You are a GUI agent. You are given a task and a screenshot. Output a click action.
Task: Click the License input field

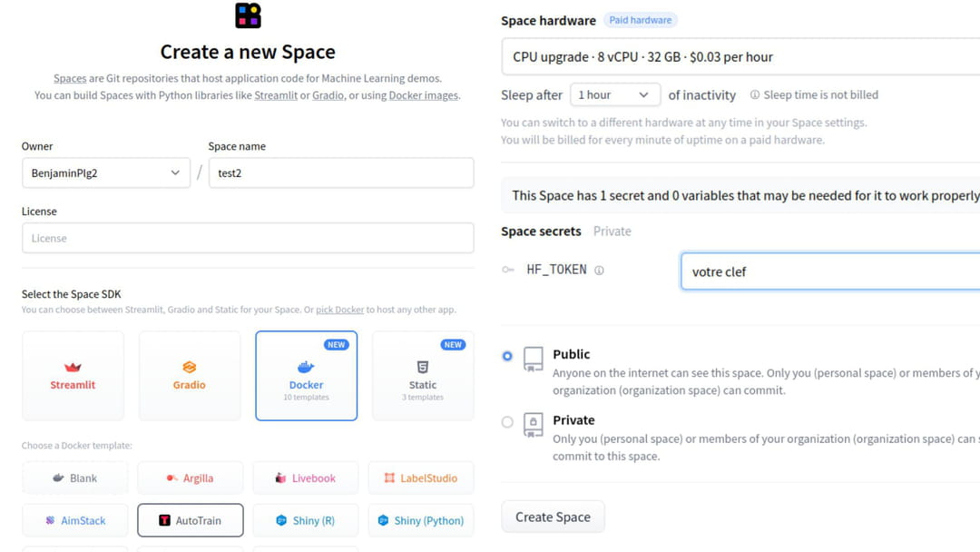[x=248, y=238]
